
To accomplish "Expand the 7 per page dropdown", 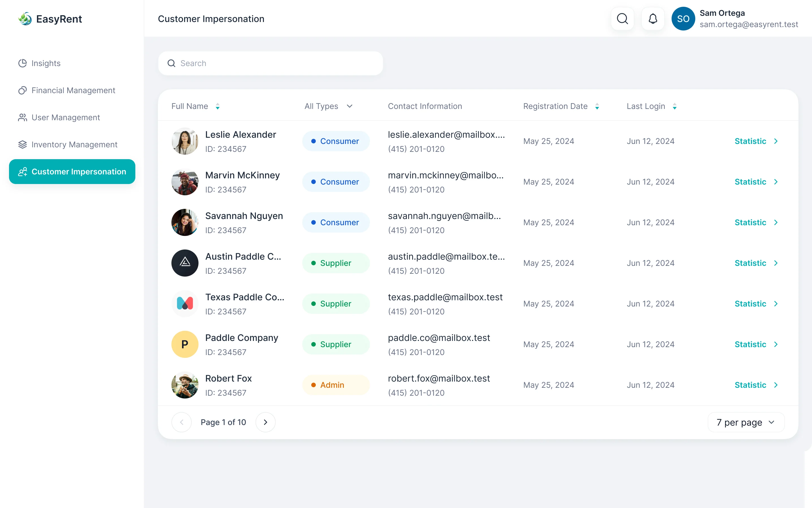I will (746, 422).
